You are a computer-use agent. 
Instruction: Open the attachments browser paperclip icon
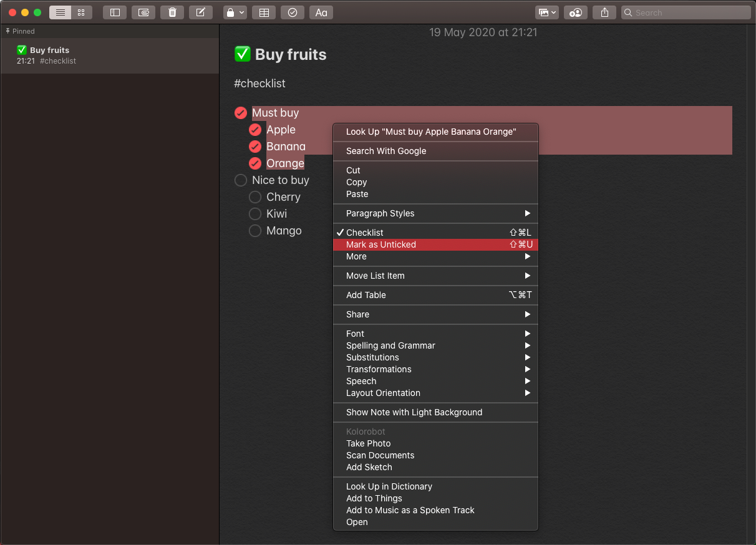click(x=143, y=12)
